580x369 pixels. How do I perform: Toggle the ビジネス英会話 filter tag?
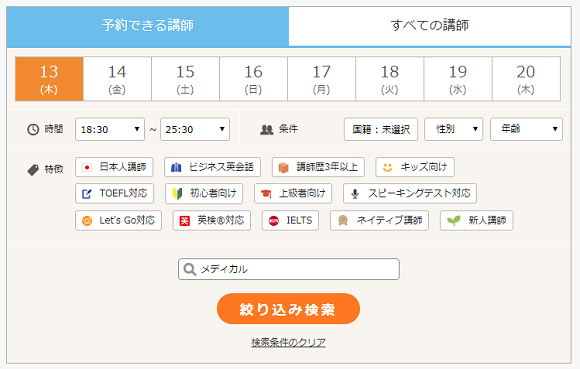(x=212, y=167)
